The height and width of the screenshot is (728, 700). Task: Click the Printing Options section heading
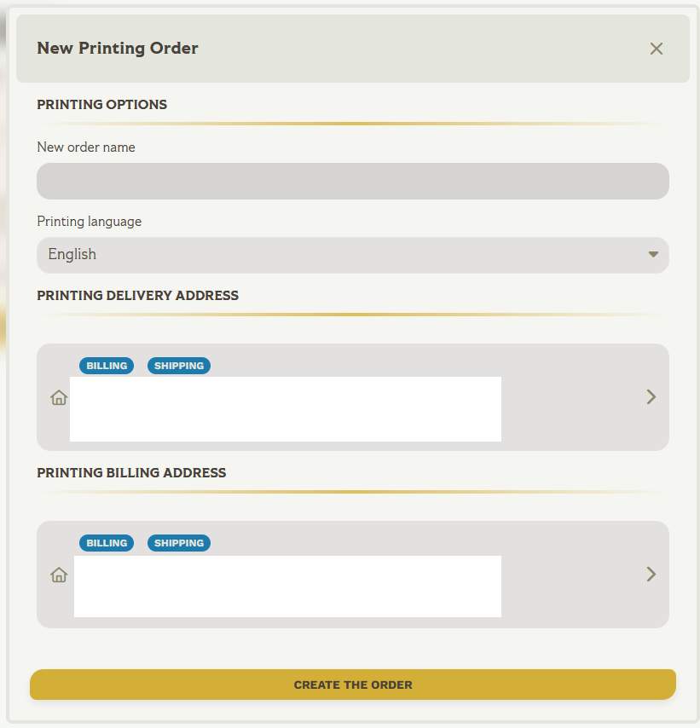pos(102,105)
